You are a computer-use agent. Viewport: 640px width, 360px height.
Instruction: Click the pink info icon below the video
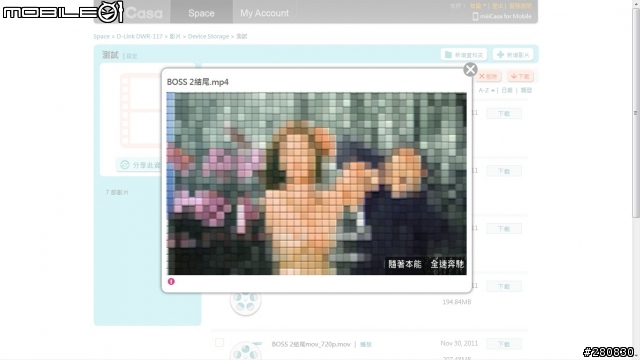click(x=171, y=282)
